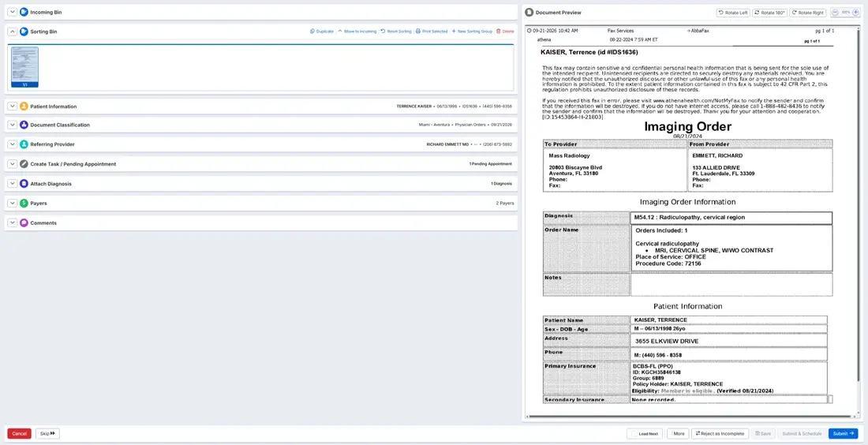868x445 pixels.
Task: Click 'Mass Radiology' in To Provider box
Action: 569,156
